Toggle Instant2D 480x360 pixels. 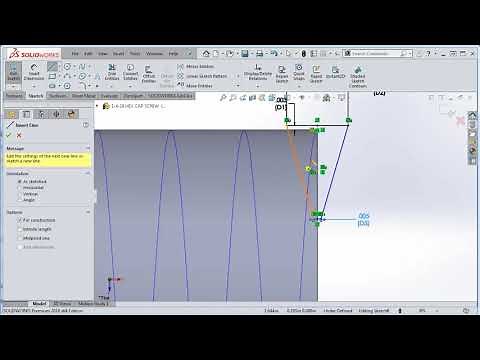click(335, 72)
